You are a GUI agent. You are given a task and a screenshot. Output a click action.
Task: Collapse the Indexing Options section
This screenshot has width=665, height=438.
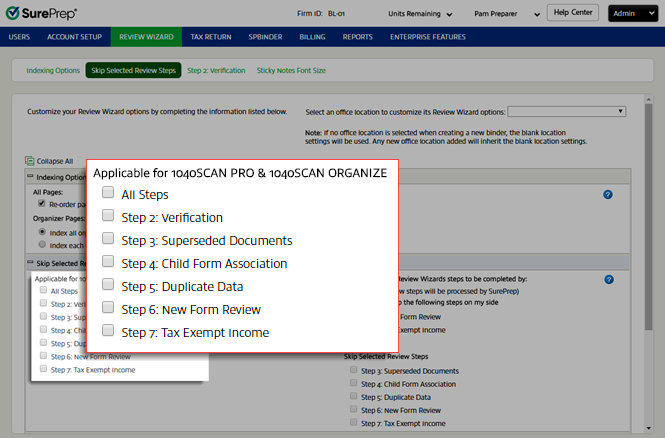pyautogui.click(x=30, y=176)
